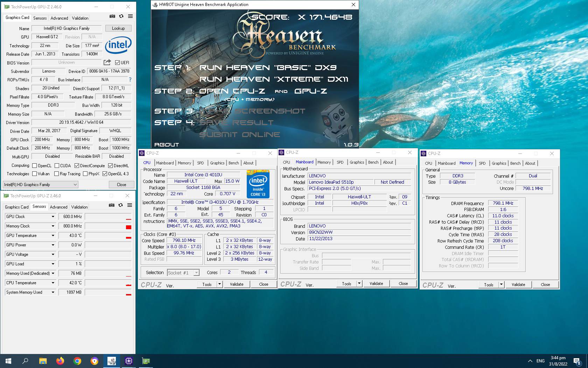The height and width of the screenshot is (368, 588).
Task: Click the System Memory Used sensor graph
Action: (108, 292)
